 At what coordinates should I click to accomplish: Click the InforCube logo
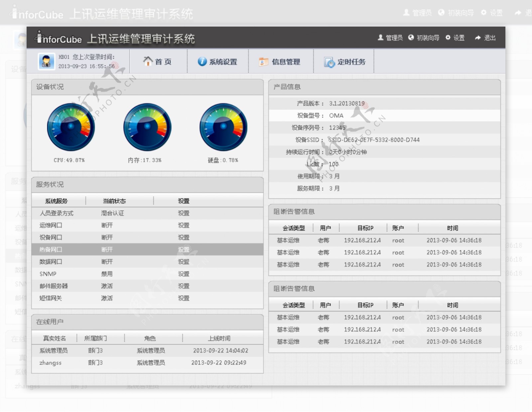(59, 38)
